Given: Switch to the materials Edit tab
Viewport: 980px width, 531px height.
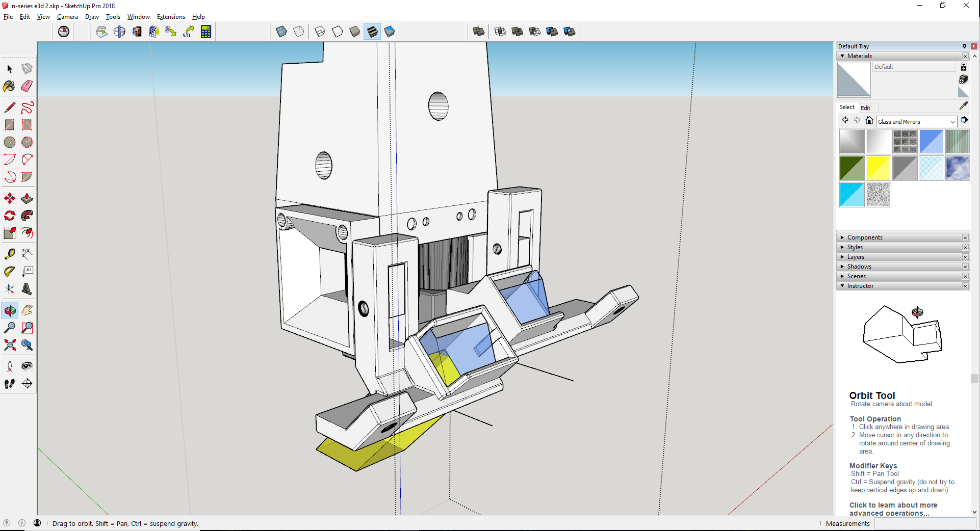Looking at the screenshot, I should [865, 108].
